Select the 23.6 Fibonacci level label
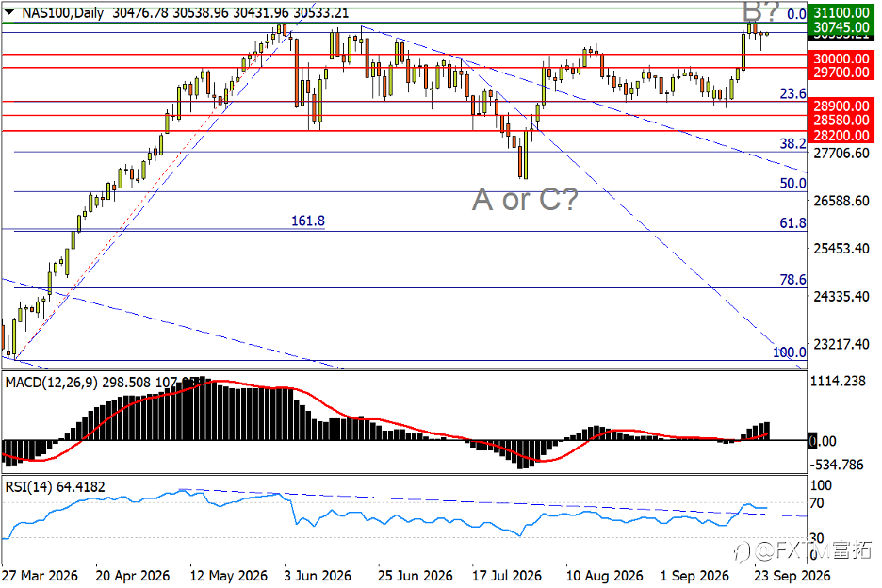 pyautogui.click(x=792, y=93)
